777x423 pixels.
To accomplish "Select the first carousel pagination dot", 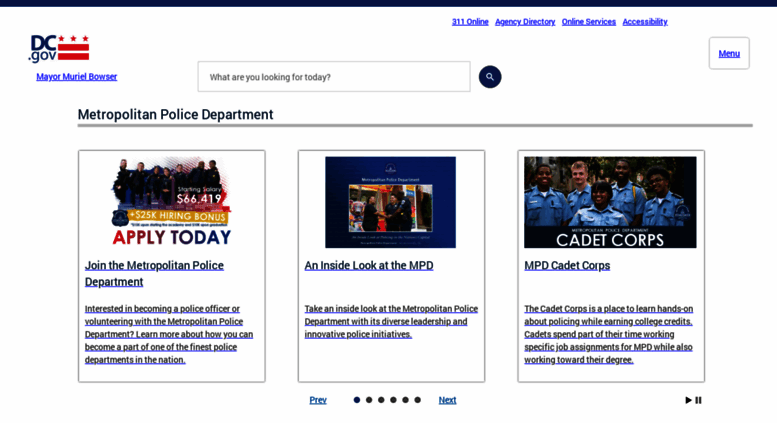I will (357, 400).
